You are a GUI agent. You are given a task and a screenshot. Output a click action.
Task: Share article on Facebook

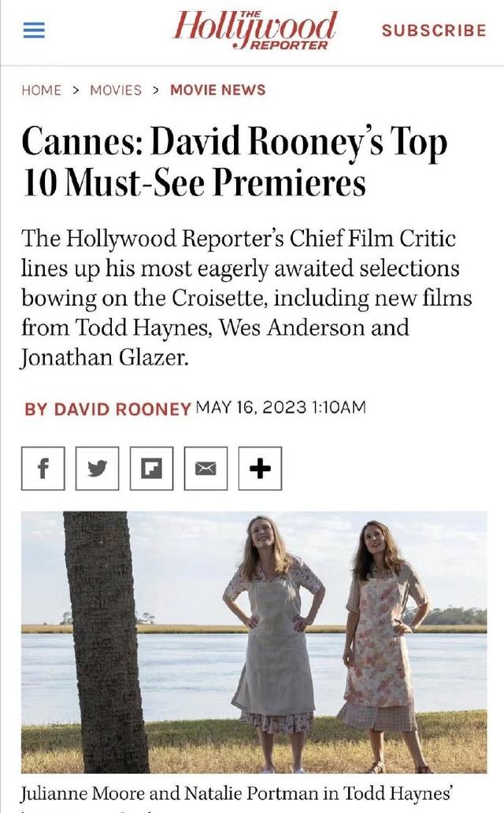[43, 468]
